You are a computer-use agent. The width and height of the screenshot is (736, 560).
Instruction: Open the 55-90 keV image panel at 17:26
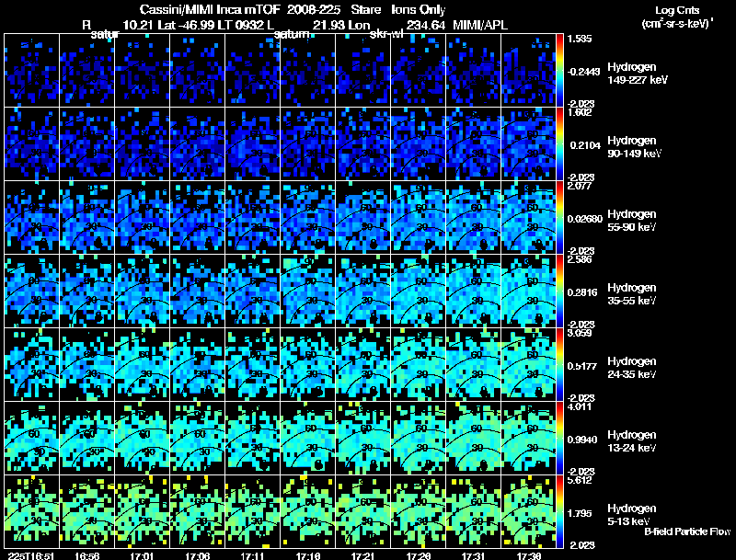click(x=419, y=218)
